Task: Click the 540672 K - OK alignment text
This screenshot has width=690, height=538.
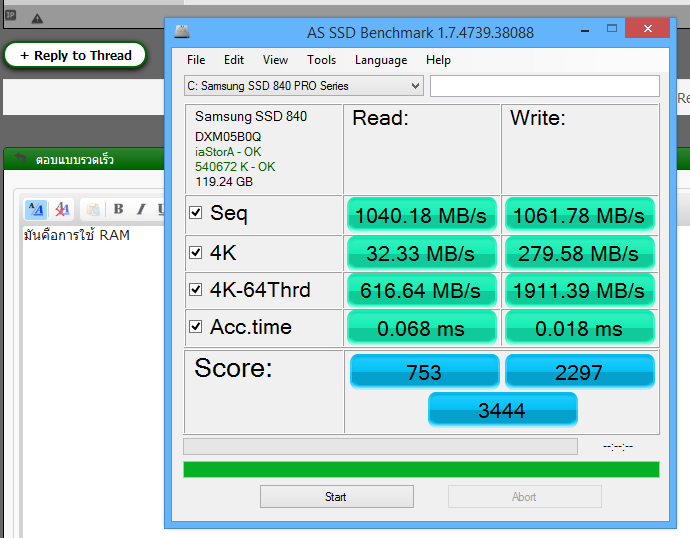Action: point(235,167)
